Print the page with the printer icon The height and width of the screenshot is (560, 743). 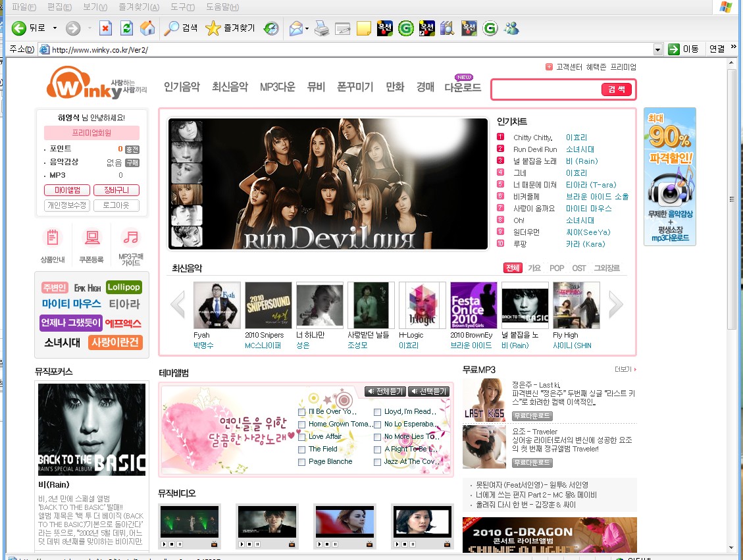[x=322, y=28]
